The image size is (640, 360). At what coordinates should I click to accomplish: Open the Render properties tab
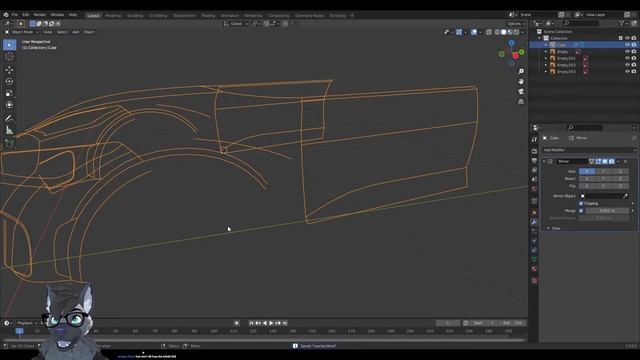534,151
